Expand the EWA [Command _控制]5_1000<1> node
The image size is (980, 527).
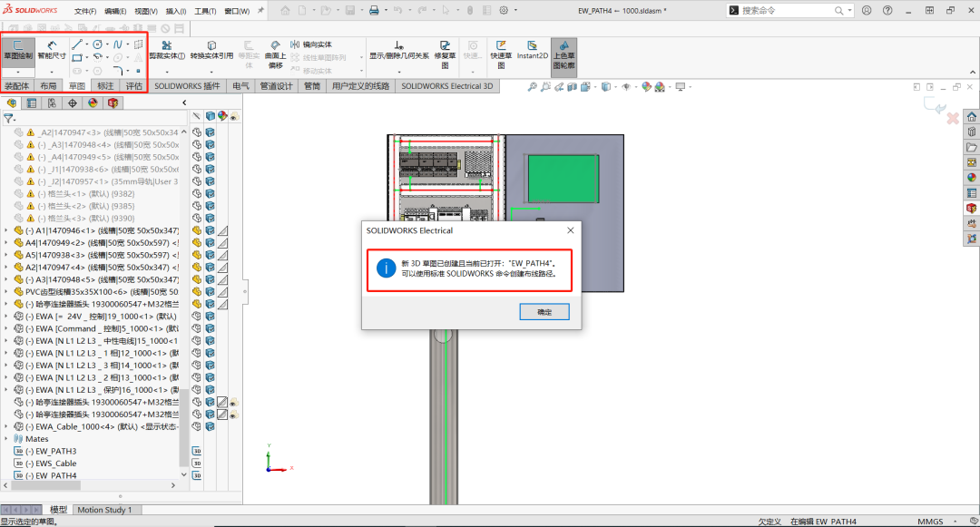[6, 328]
